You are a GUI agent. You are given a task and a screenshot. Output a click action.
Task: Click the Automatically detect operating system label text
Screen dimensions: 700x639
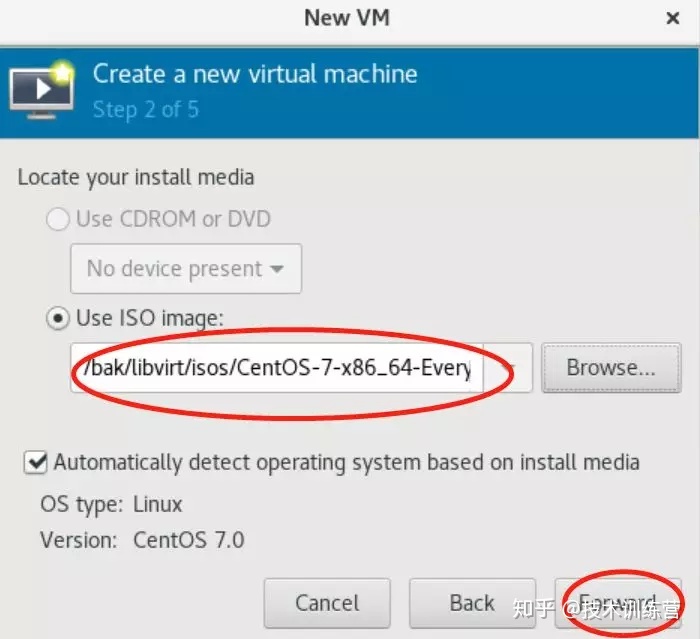(x=347, y=463)
